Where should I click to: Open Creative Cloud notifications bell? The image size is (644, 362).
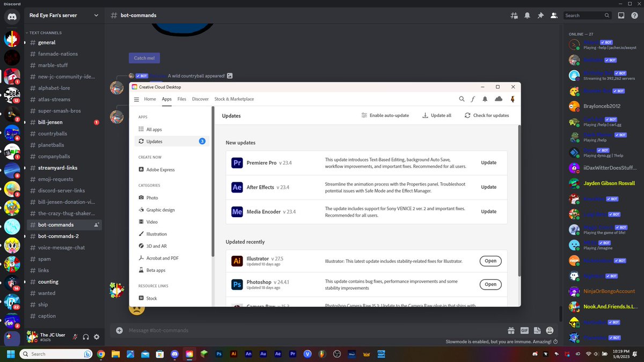[x=485, y=99]
